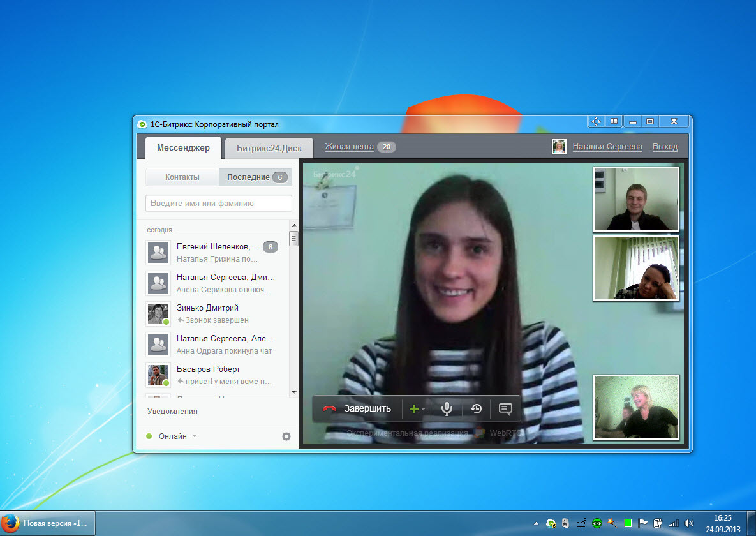Open chat row "Анна Одрага покинула чат"

(x=214, y=345)
